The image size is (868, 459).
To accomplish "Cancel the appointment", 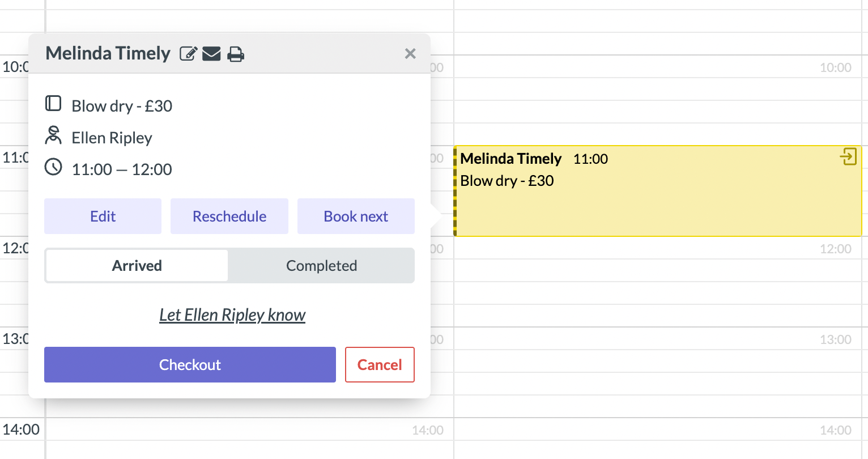I will [380, 364].
